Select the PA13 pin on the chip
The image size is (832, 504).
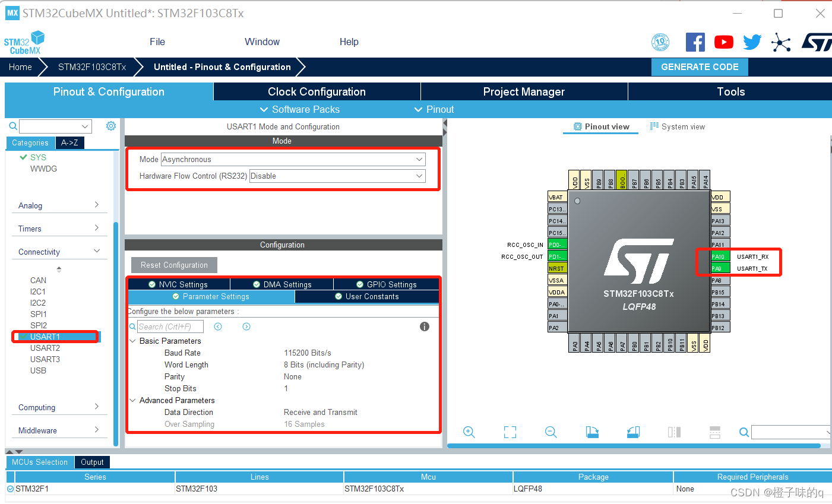coord(720,221)
